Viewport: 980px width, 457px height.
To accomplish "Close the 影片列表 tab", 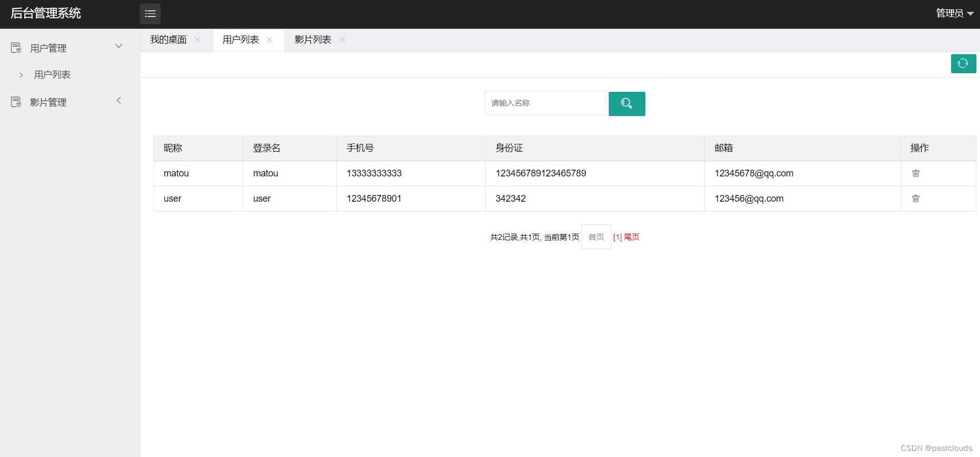I will tap(342, 40).
